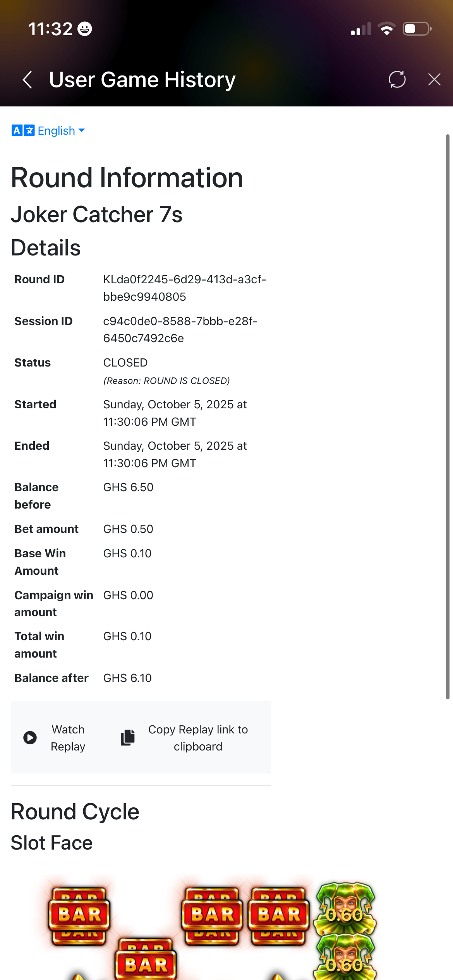Image resolution: width=453 pixels, height=980 pixels.
Task: Tap the back arrow in the header
Action: tap(27, 80)
